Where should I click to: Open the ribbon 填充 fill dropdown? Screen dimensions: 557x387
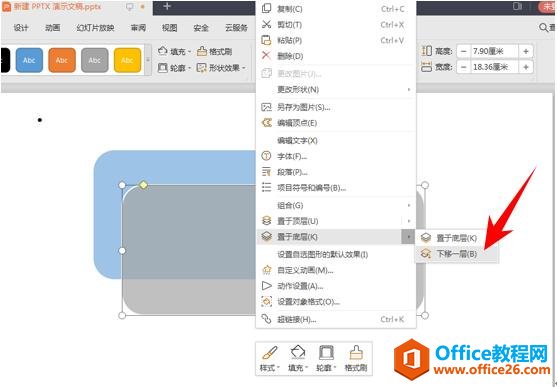coord(174,52)
